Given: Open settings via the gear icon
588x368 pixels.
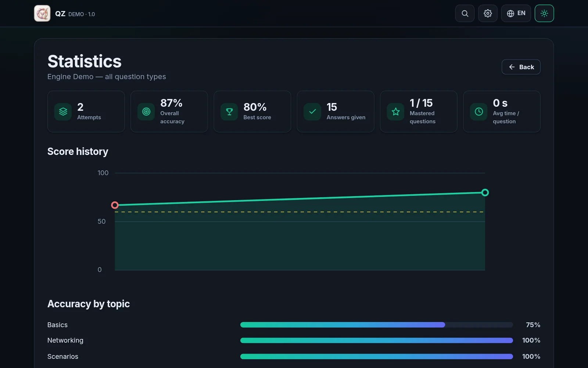Looking at the screenshot, I should click(x=488, y=14).
